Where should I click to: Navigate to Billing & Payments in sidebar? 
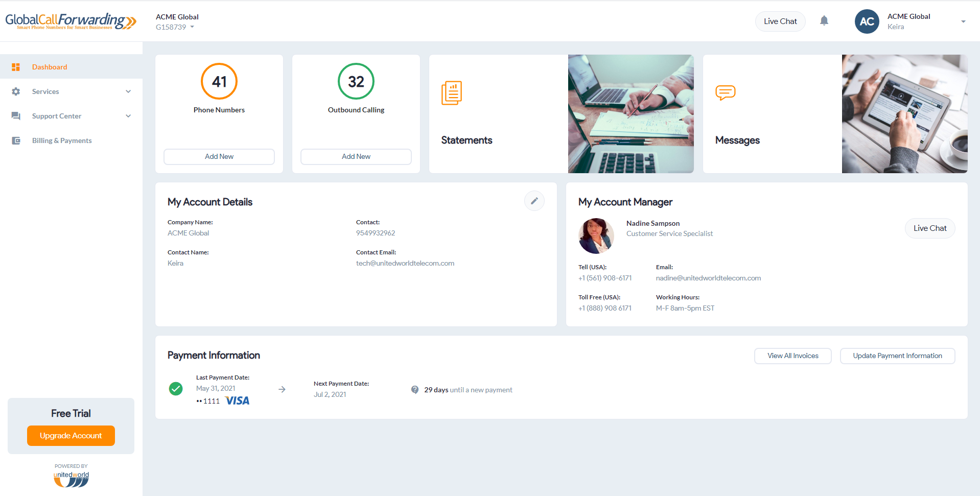pyautogui.click(x=61, y=140)
